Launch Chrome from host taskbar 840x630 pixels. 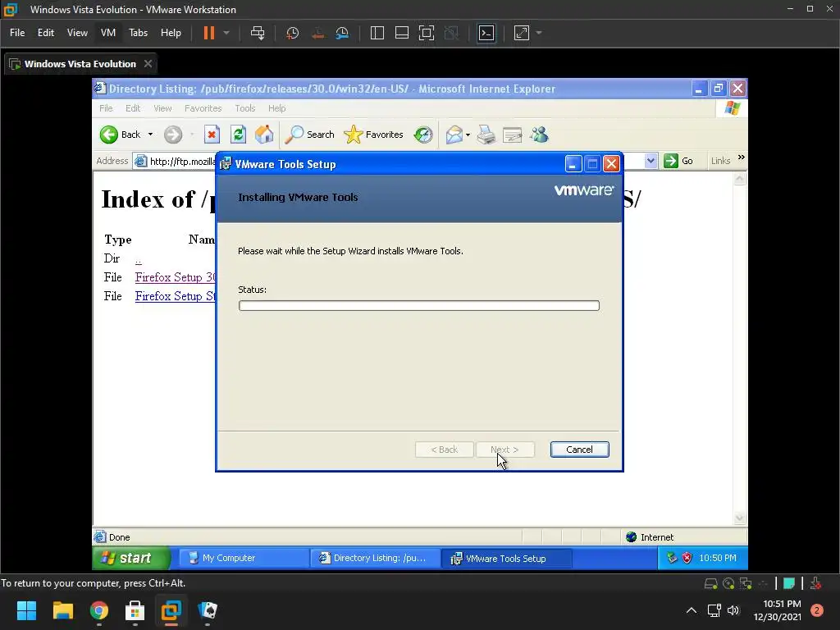[x=99, y=610]
